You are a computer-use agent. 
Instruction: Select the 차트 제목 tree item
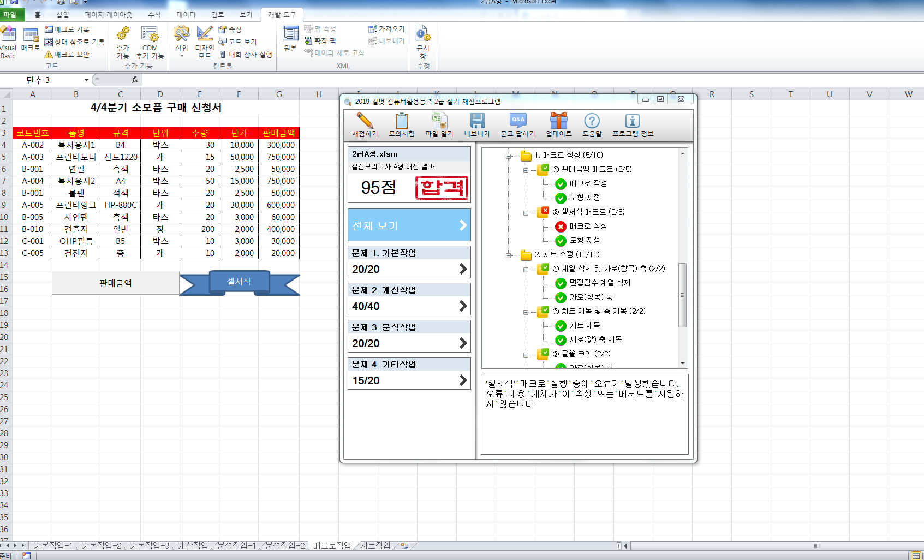pyautogui.click(x=585, y=325)
